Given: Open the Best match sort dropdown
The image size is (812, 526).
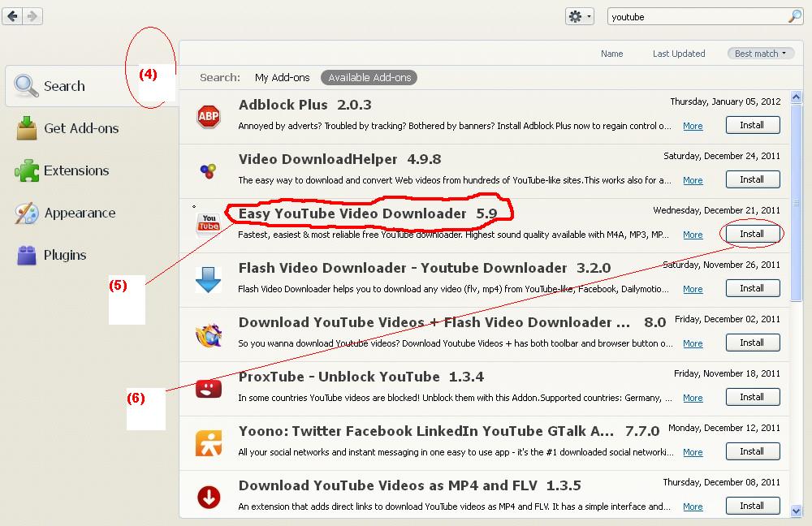Looking at the screenshot, I should tap(760, 54).
